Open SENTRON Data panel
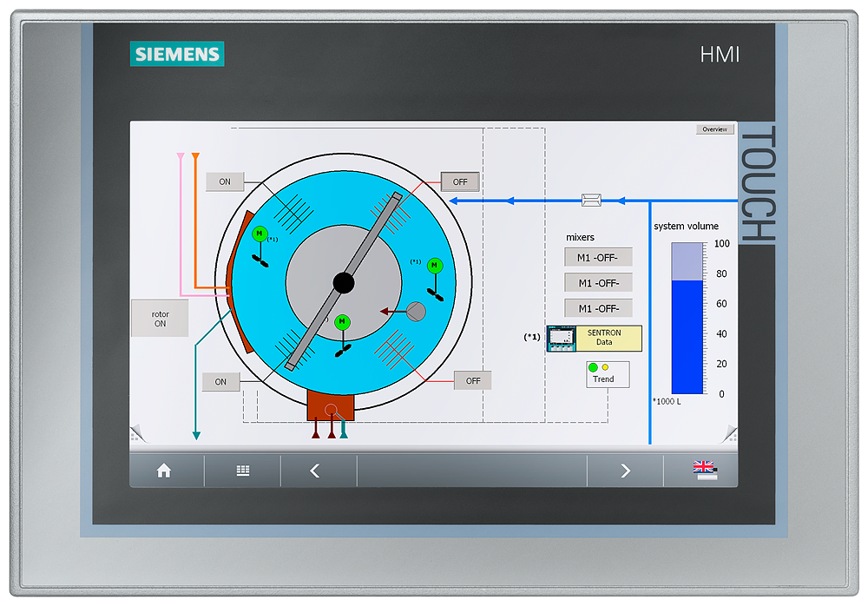Screen dimensions: 868x606 608,338
